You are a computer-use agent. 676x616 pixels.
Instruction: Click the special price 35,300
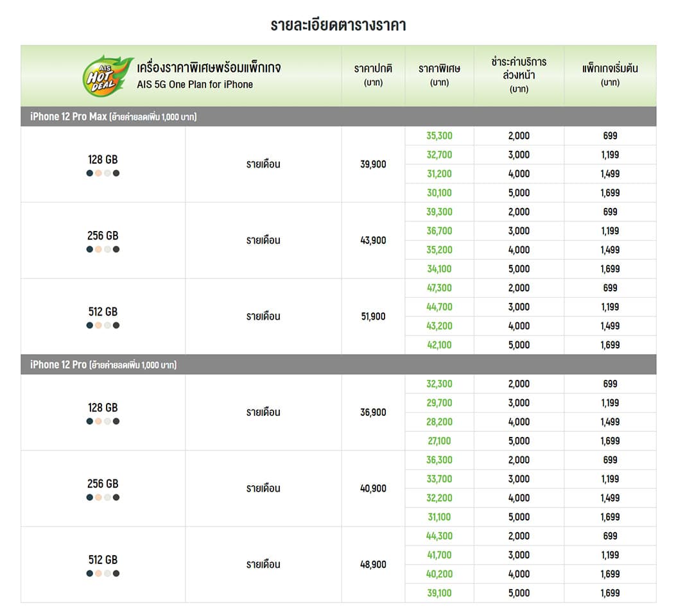coord(439,135)
